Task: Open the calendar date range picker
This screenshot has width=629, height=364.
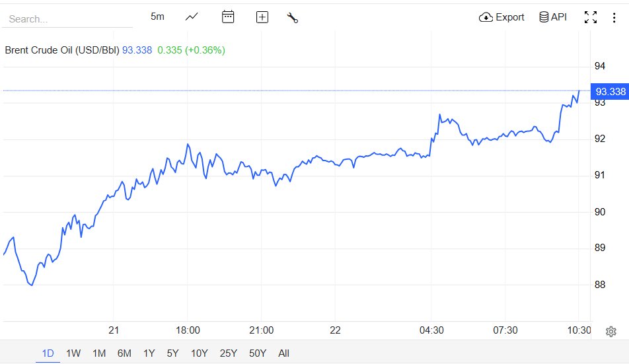Action: (228, 17)
